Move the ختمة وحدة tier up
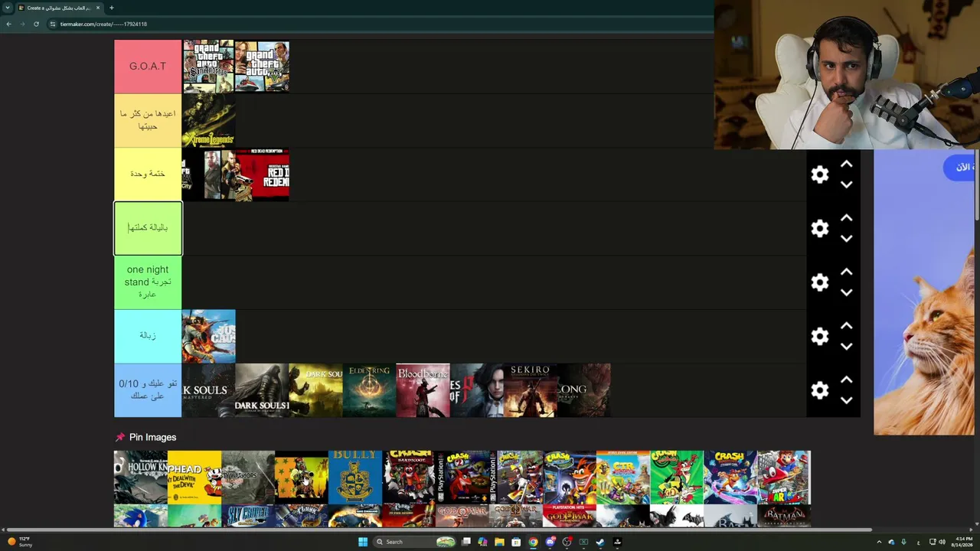The image size is (980, 551). tap(846, 164)
